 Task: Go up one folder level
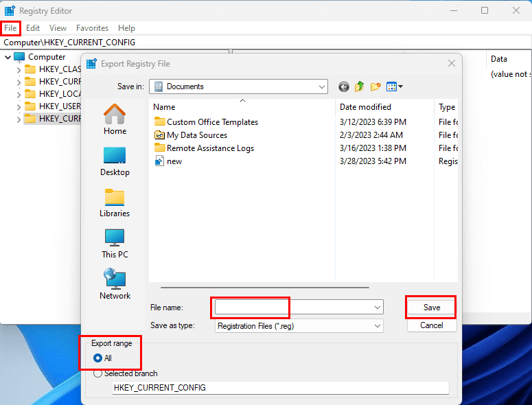coord(360,86)
